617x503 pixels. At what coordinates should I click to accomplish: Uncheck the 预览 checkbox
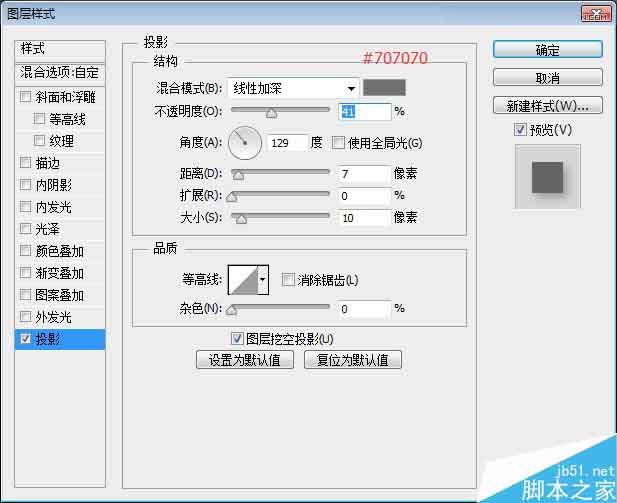520,129
